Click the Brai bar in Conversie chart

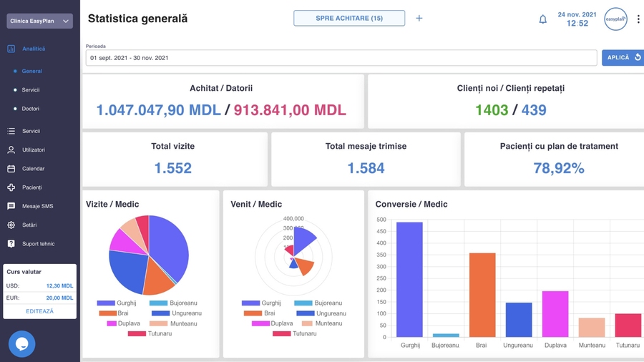tap(482, 295)
